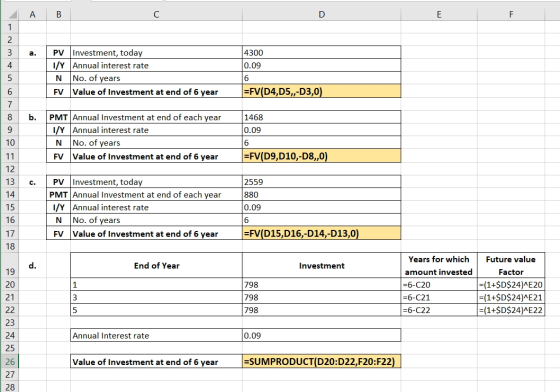Image resolution: width=560 pixels, height=392 pixels.
Task: Click 'Value of Investment at end of 6 year' row 26
Action: point(145,362)
